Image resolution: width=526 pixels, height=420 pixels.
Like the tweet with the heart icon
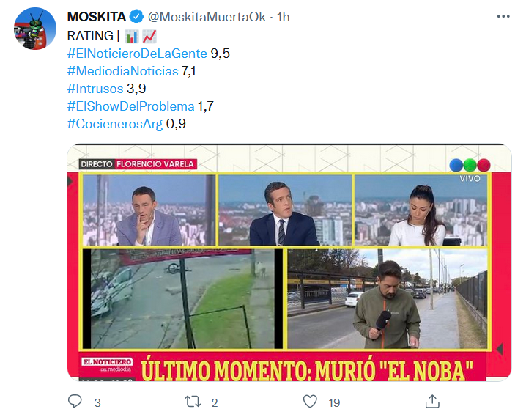pos(310,401)
